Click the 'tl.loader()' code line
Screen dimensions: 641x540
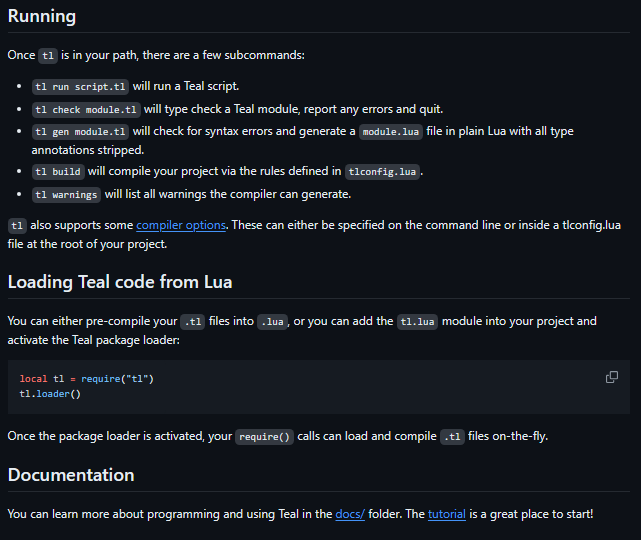50,393
